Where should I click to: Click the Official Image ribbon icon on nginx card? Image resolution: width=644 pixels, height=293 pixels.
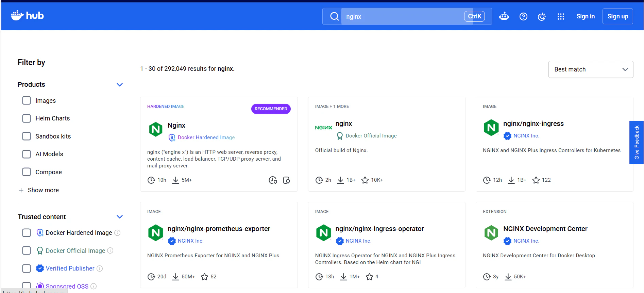(340, 136)
